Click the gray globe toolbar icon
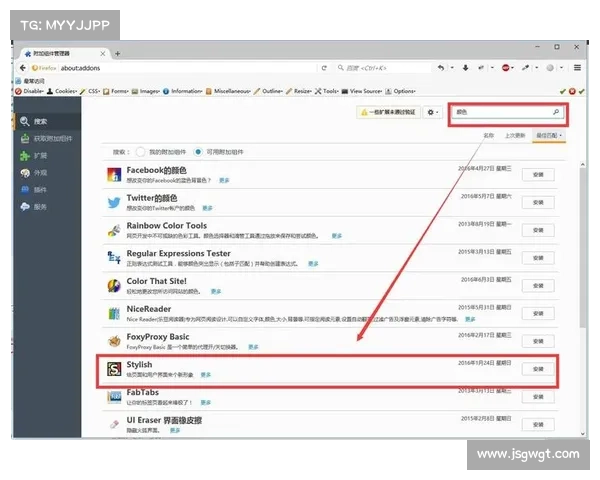 [x=550, y=68]
